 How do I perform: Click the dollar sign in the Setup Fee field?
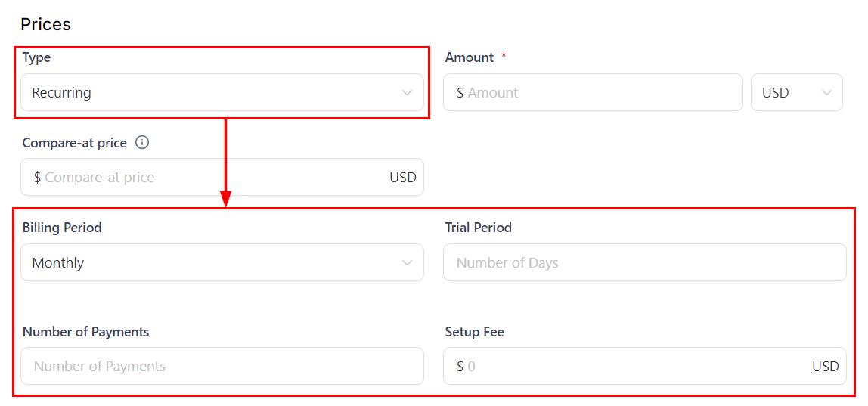coord(460,367)
